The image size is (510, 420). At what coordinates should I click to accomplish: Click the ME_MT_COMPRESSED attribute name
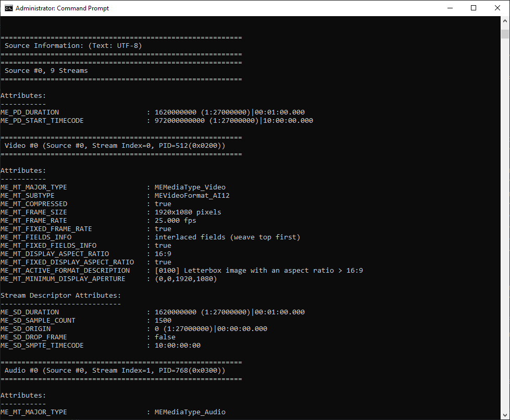[x=34, y=204]
